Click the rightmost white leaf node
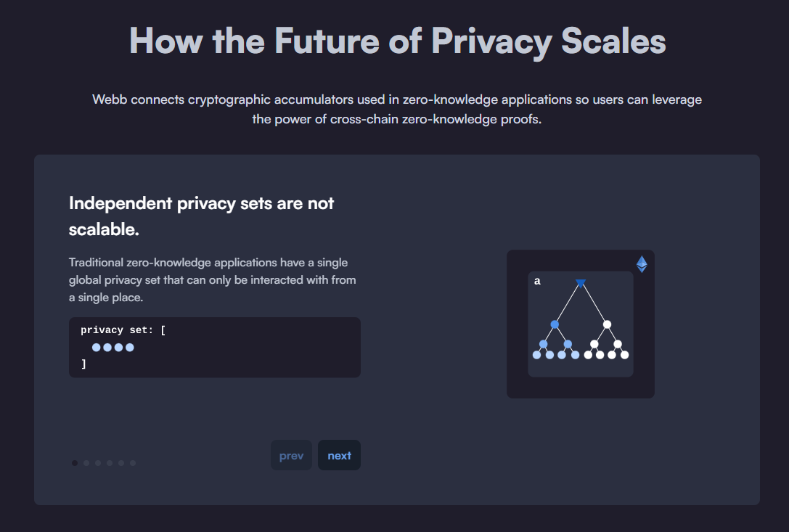 624,355
